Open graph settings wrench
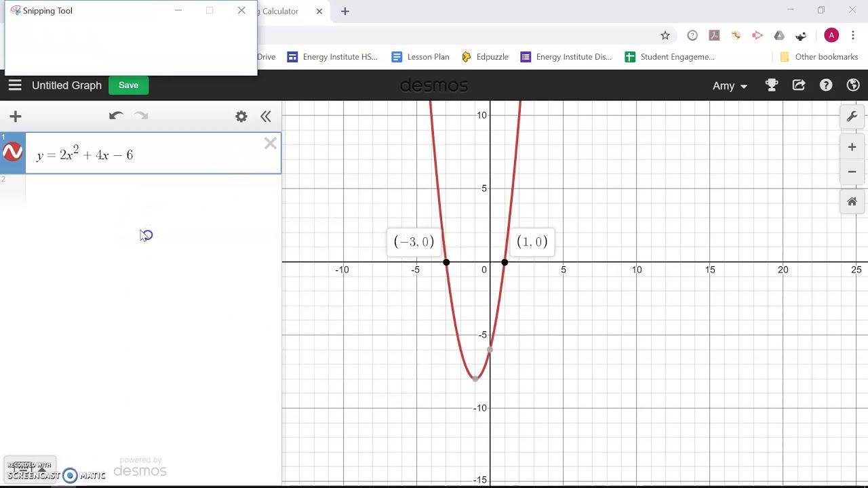Image resolution: width=868 pixels, height=488 pixels. tap(852, 117)
